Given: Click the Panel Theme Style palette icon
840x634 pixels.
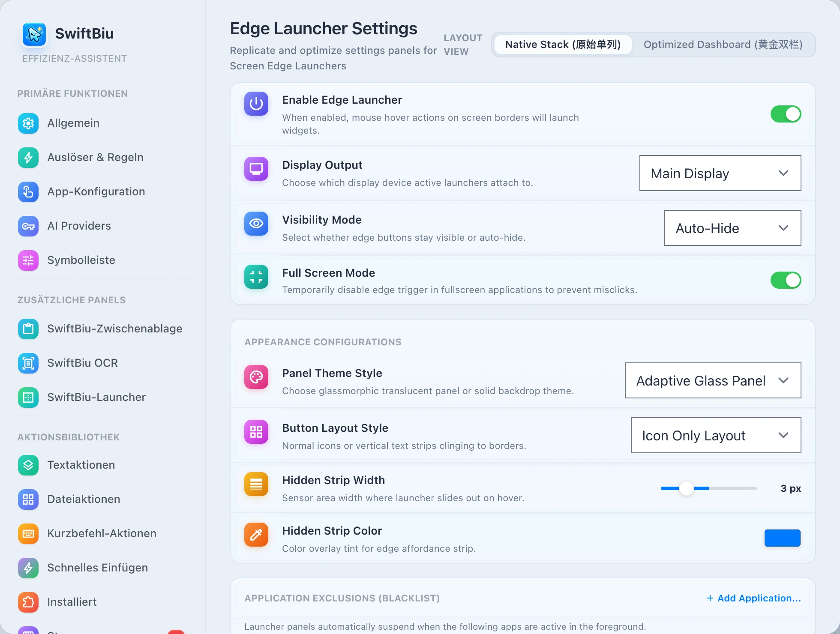Looking at the screenshot, I should tap(256, 377).
